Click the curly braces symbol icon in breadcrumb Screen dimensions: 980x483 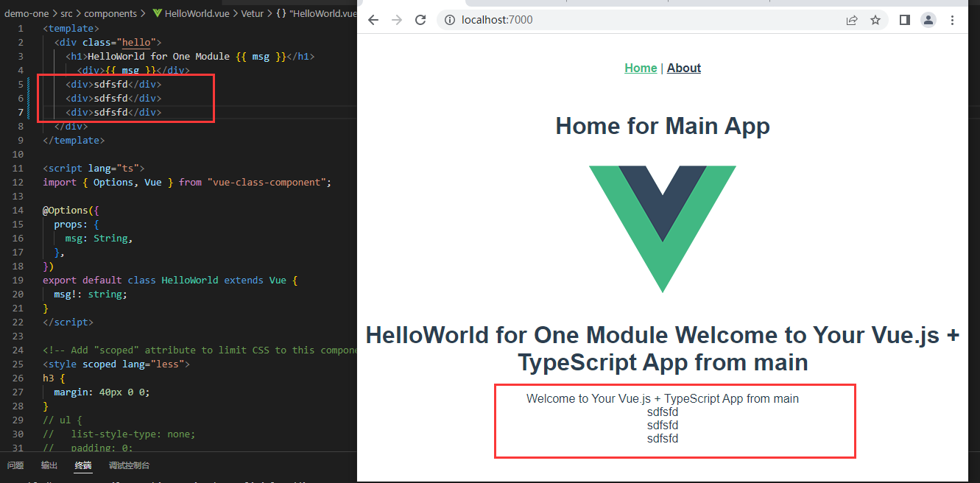tap(281, 13)
